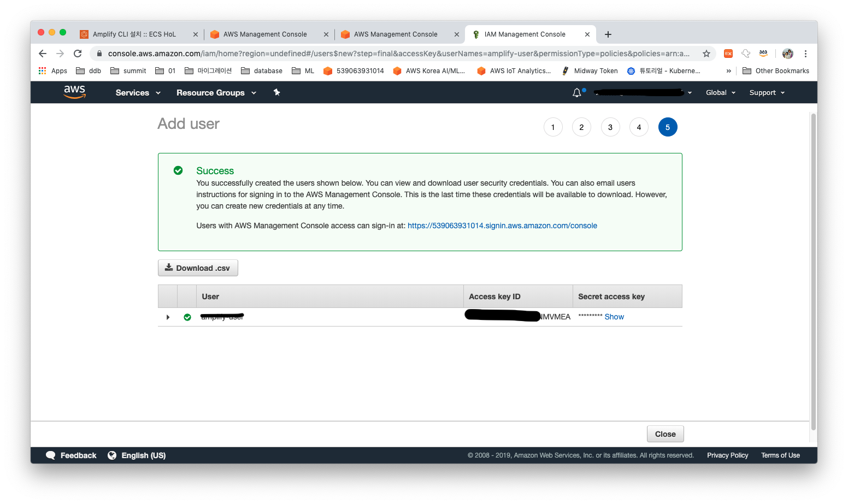Viewport: 848px width, 504px height.
Task: Go to step 2 of Add user
Action: tap(581, 127)
